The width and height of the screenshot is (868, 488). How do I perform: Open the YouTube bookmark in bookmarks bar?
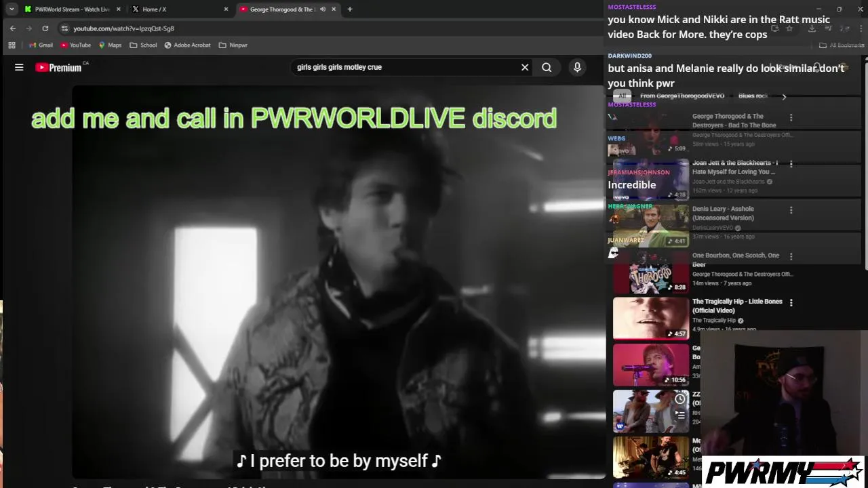75,45
